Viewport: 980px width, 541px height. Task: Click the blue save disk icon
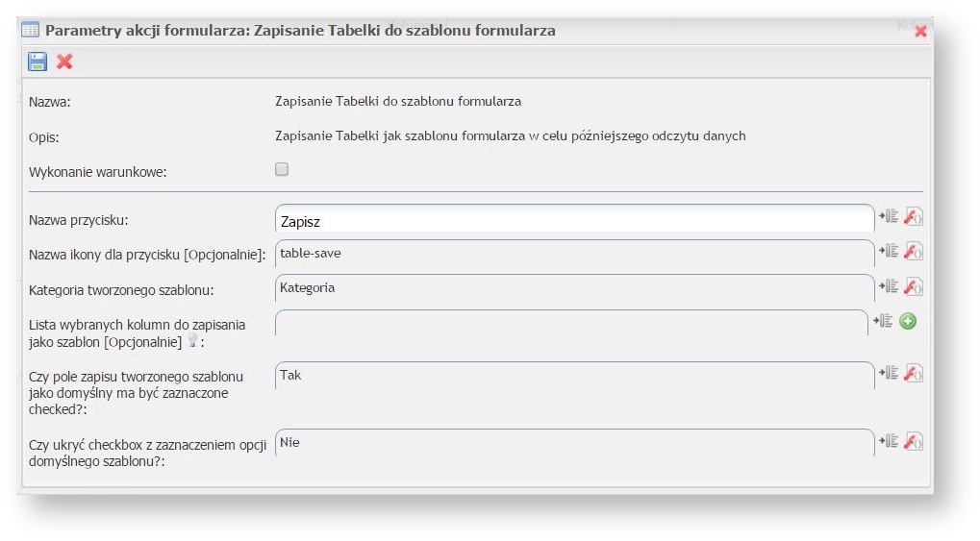38,61
